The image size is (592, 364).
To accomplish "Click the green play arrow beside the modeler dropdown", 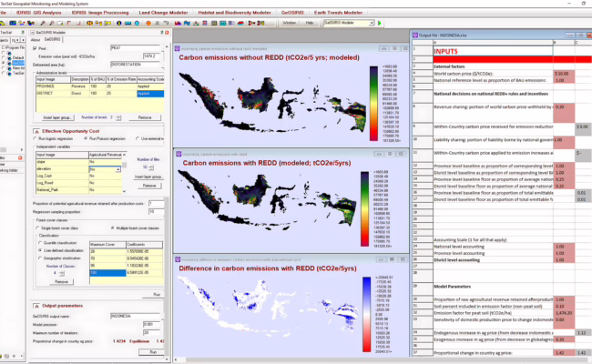I will (x=380, y=23).
